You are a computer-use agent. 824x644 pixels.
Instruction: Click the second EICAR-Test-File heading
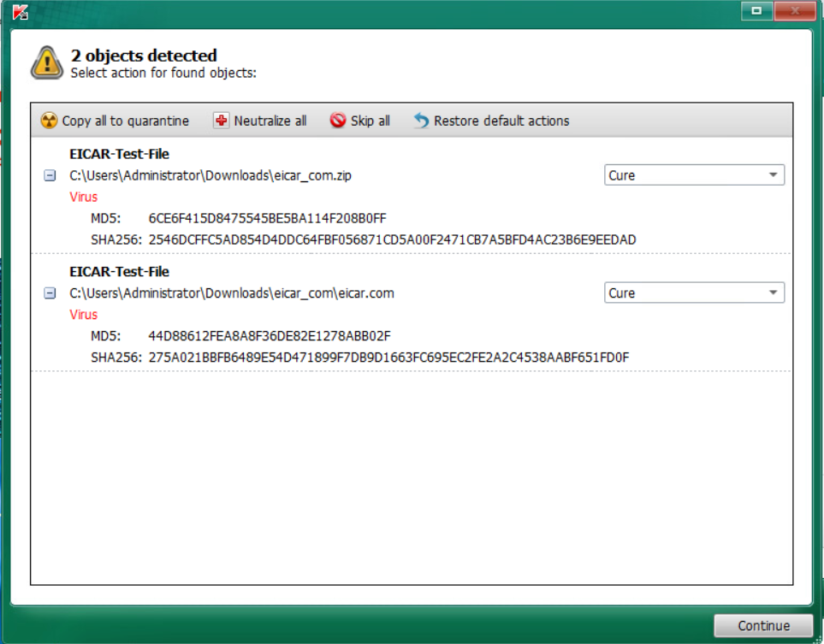119,272
